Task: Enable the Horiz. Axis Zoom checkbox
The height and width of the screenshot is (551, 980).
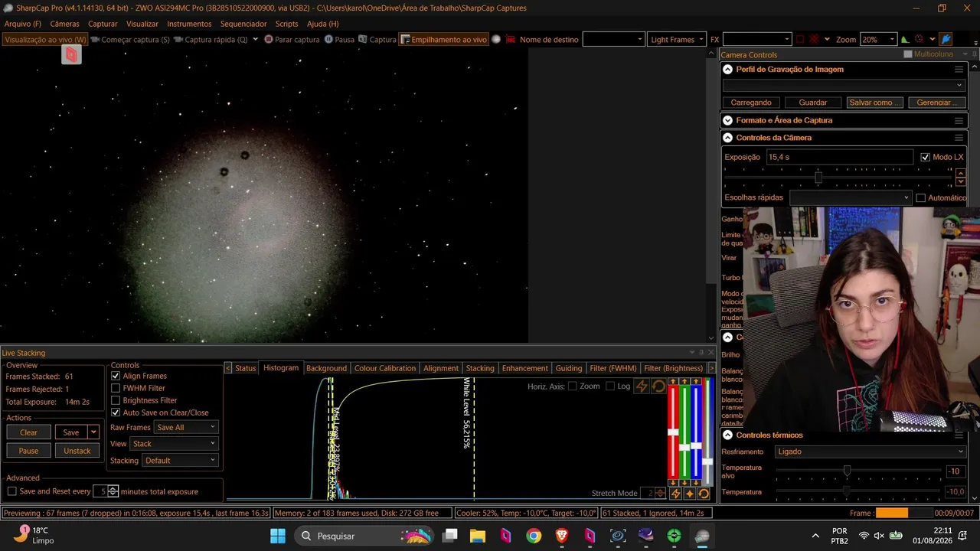Action: pyautogui.click(x=572, y=386)
